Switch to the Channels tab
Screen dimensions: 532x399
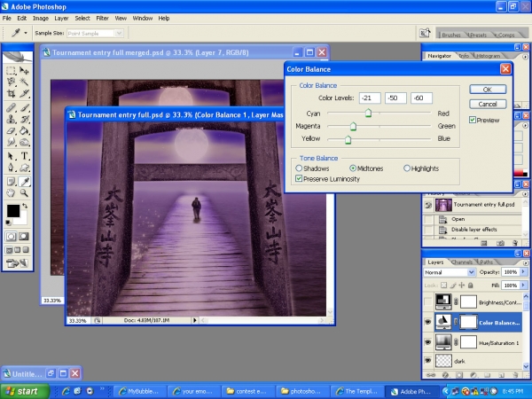tap(463, 262)
